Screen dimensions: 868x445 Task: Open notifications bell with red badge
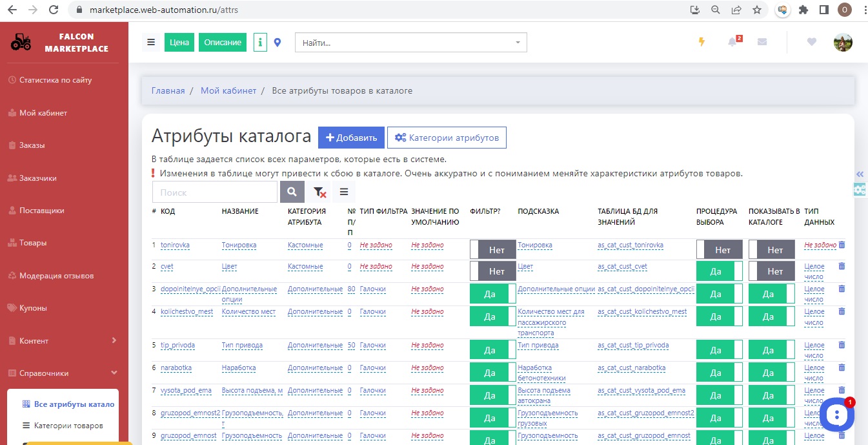732,42
